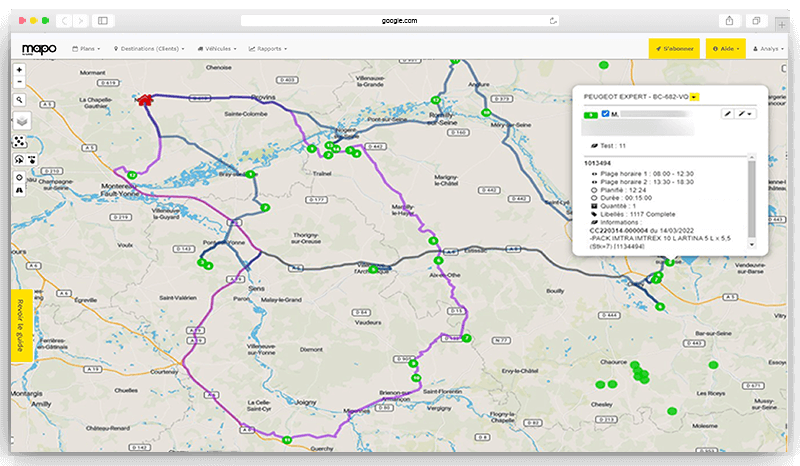Open the map search magnifier tool
This screenshot has width=800, height=466.
(20, 100)
